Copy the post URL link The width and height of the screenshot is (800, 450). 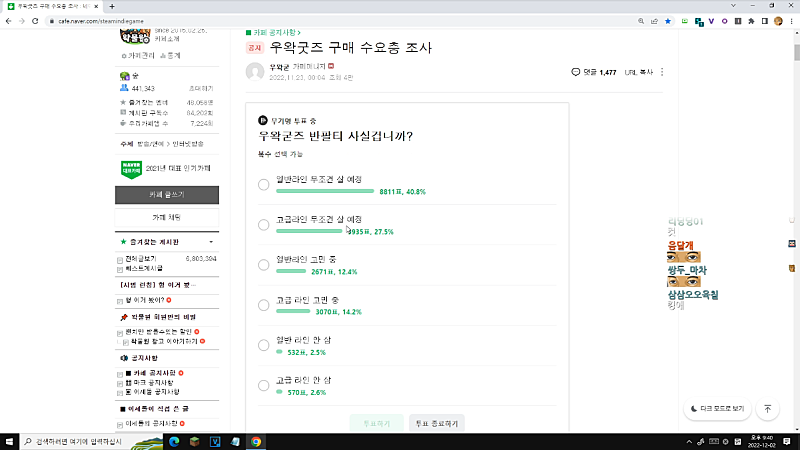(638, 72)
